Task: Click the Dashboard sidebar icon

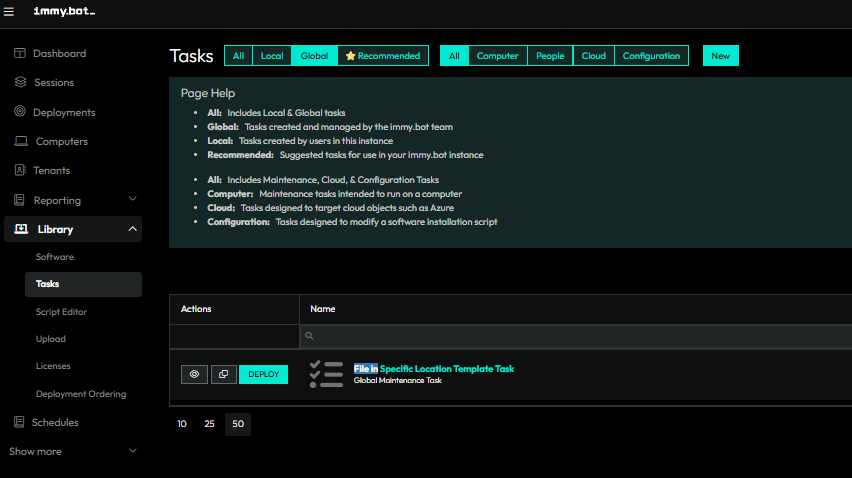Action: 20,53
